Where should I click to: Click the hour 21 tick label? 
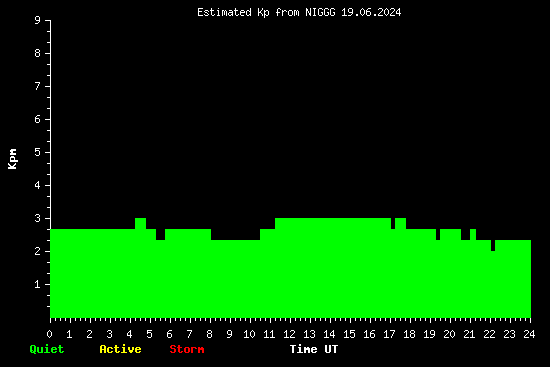coord(469,334)
